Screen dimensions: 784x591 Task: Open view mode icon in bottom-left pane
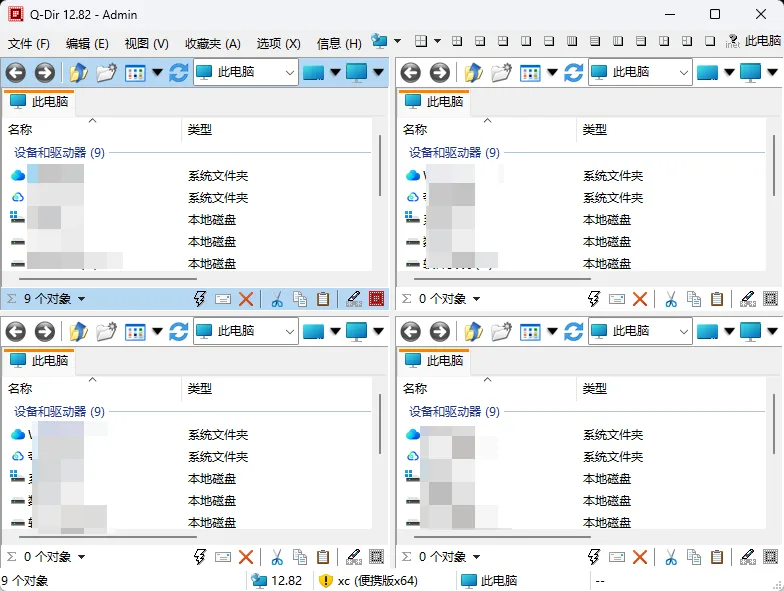coord(135,332)
